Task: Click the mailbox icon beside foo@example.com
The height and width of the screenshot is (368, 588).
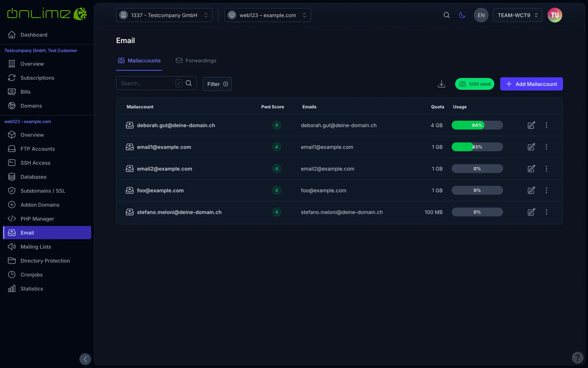Action: pos(130,190)
